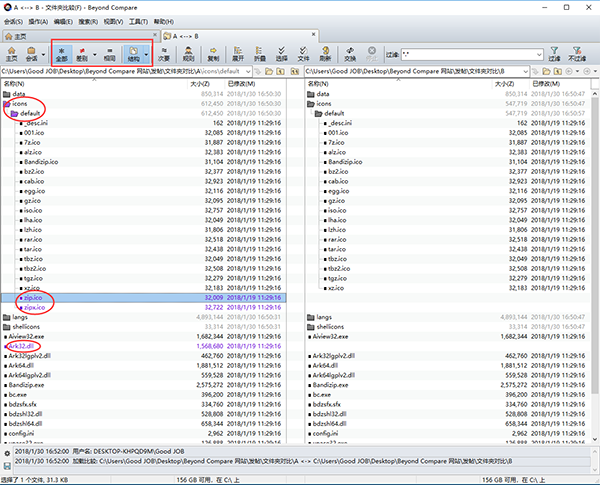Click the Refresh (刷新) icon

[325, 54]
